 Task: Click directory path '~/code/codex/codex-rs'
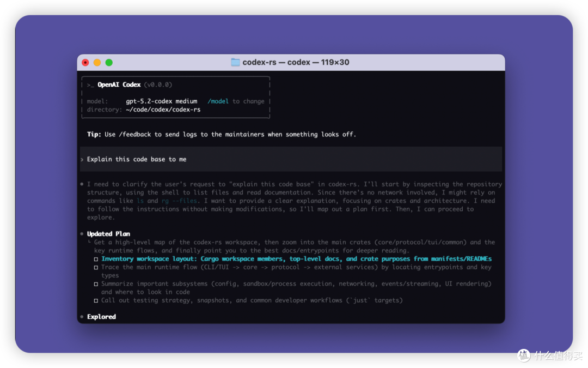coord(163,110)
